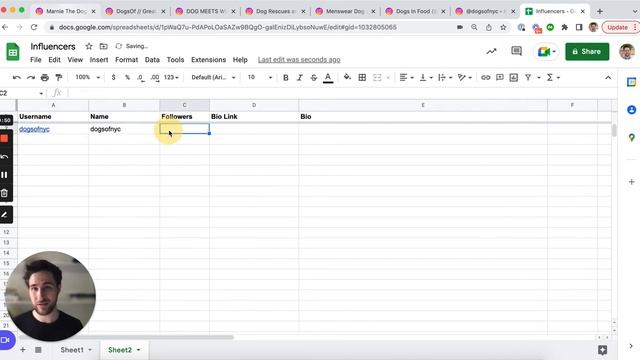Click Add sheet plus icon
The height and width of the screenshot is (360, 640).
pos(23,350)
